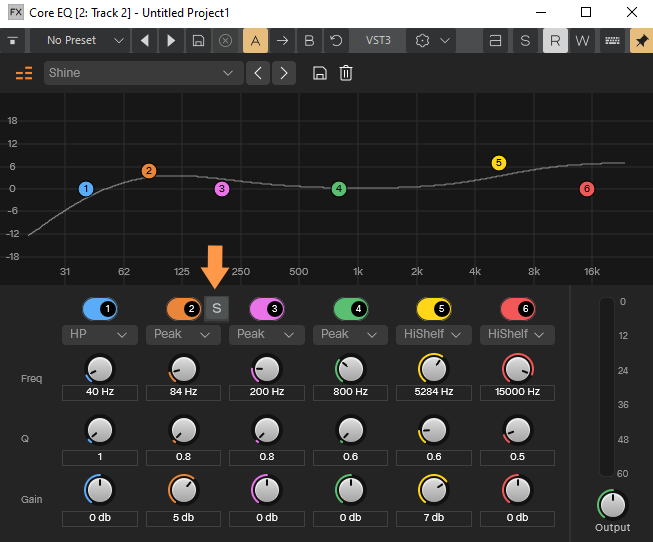Open band 6 HiShelf filter type dropdown
This screenshot has width=653, height=542.
point(517,335)
